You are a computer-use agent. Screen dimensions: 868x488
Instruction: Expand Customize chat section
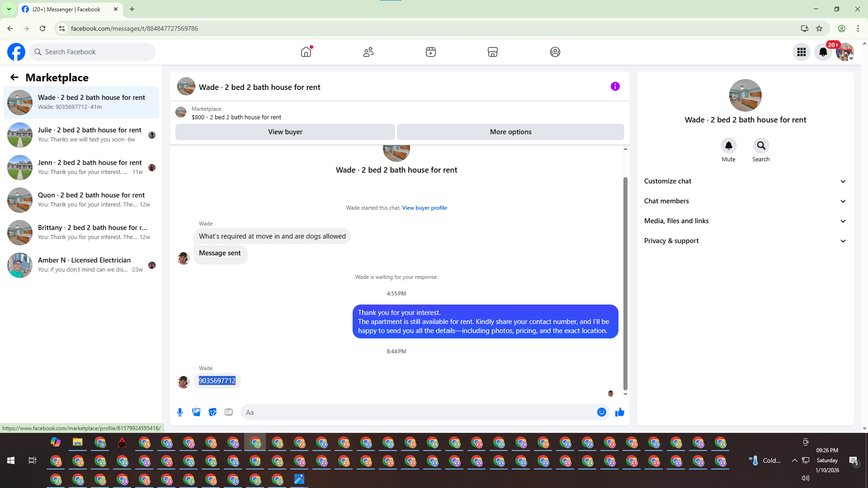[x=745, y=181]
